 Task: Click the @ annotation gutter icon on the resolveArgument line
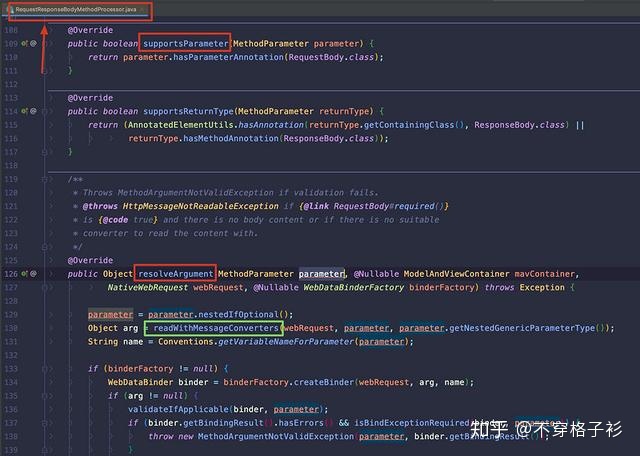click(x=34, y=274)
